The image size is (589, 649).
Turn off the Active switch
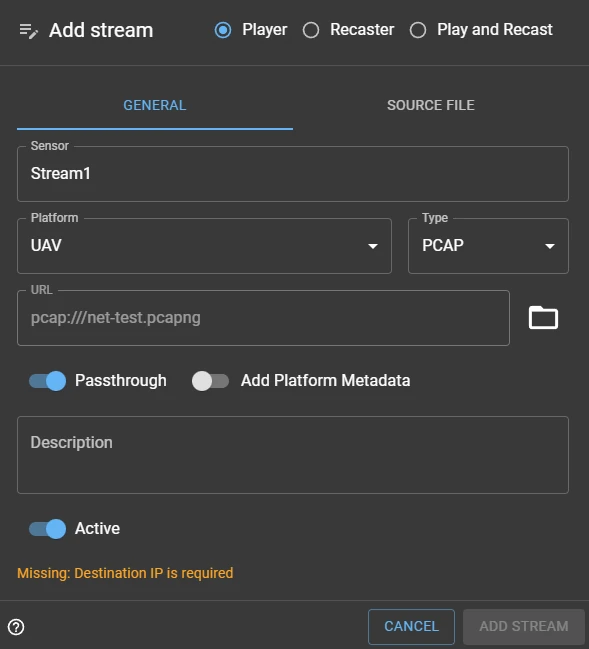pos(48,529)
